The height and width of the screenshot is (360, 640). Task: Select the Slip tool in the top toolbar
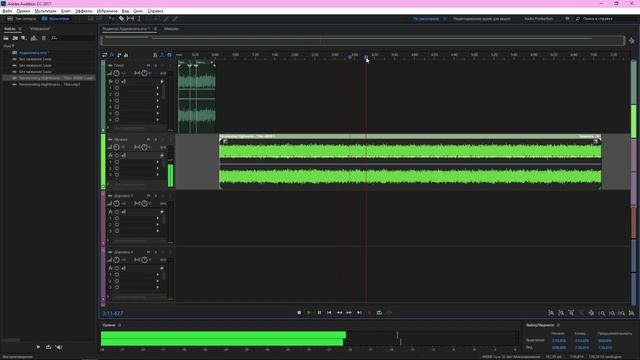click(130, 19)
